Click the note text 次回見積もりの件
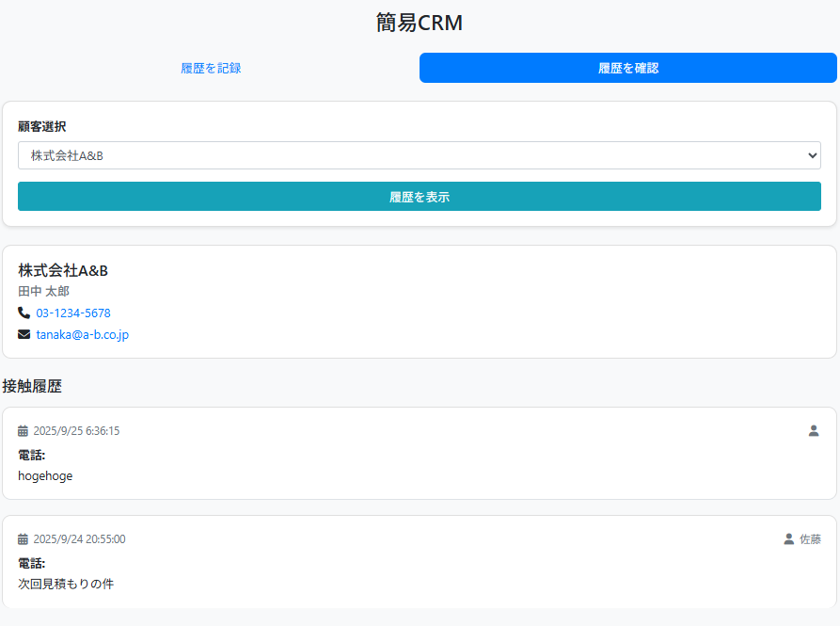The width and height of the screenshot is (840, 626). (x=66, y=584)
